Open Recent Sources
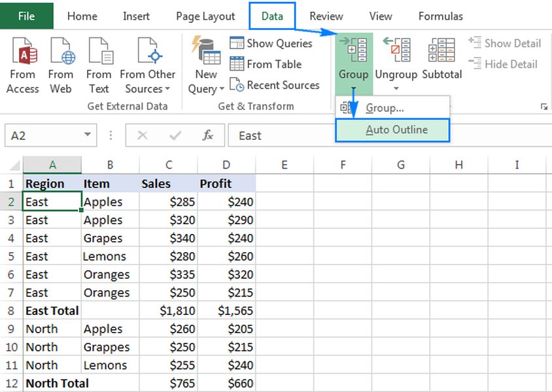 [x=275, y=85]
